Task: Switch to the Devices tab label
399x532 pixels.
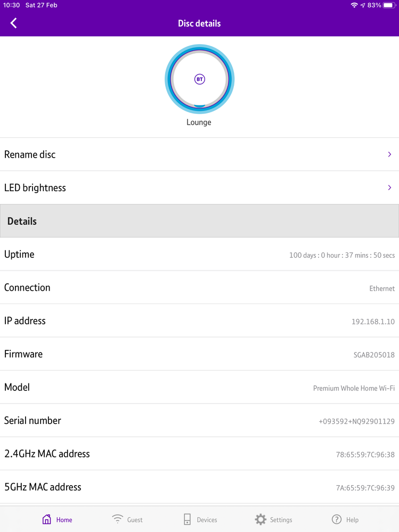Action: click(x=207, y=520)
